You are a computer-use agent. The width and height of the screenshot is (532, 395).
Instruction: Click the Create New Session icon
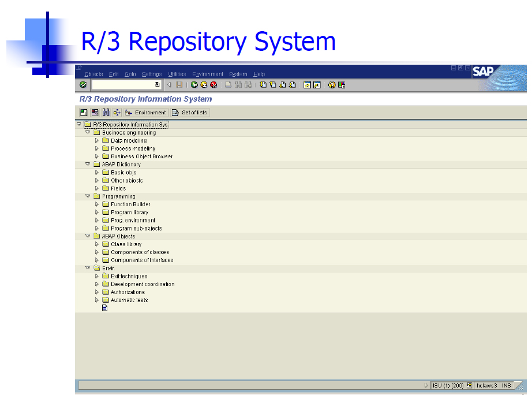pos(307,84)
